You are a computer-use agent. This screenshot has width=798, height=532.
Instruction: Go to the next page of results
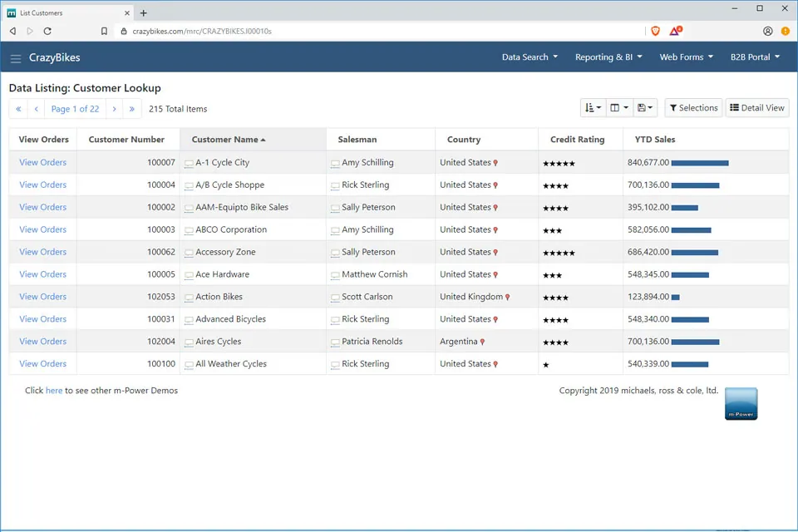click(x=115, y=109)
